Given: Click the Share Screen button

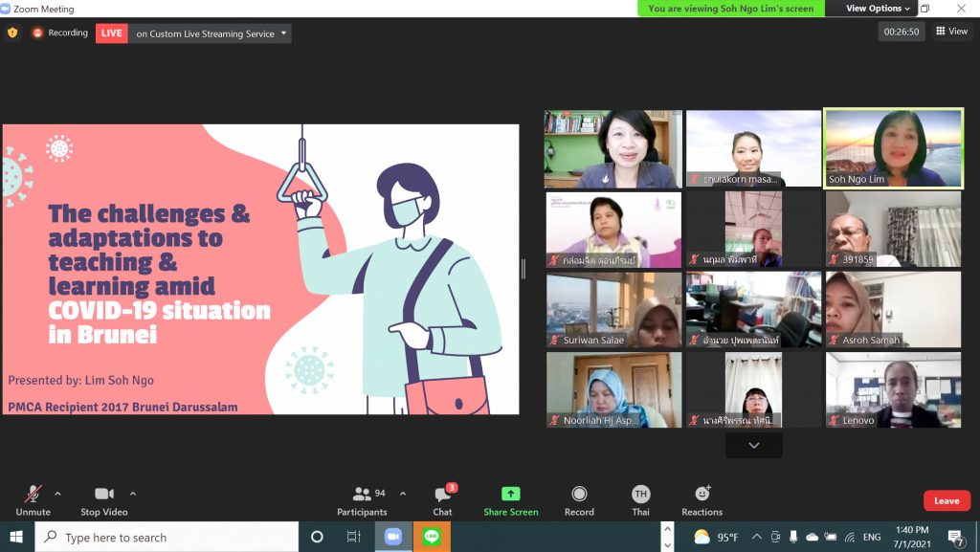Looking at the screenshot, I should coord(511,500).
